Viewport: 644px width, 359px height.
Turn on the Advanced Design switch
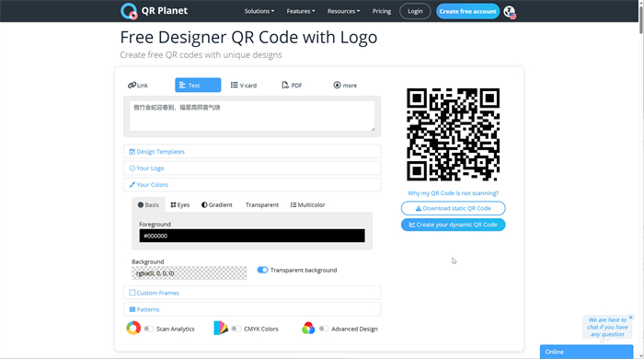point(324,329)
